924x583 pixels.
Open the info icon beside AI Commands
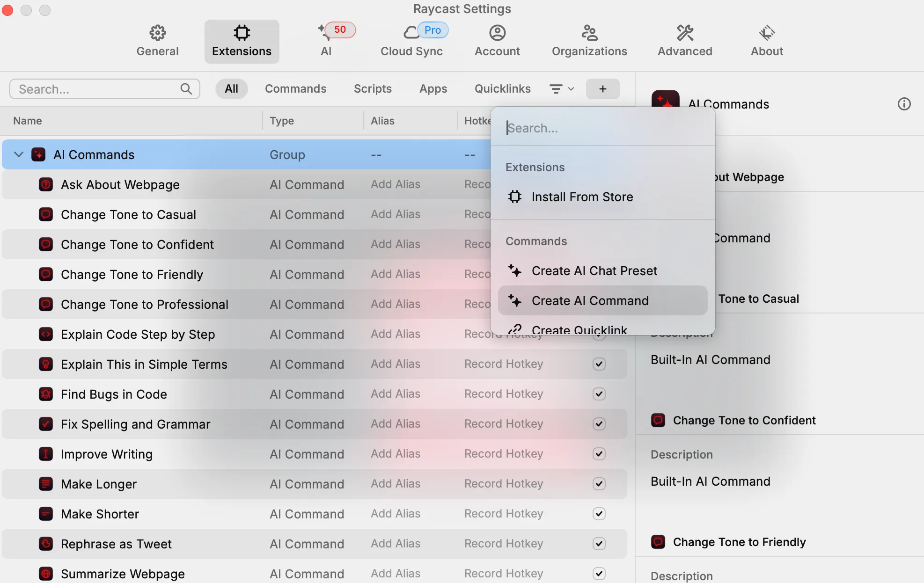(x=904, y=104)
